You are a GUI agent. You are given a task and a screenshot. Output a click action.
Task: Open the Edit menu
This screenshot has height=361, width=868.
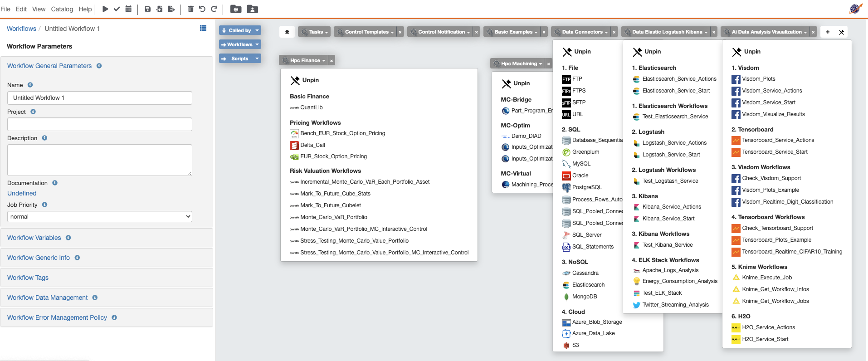pyautogui.click(x=21, y=9)
